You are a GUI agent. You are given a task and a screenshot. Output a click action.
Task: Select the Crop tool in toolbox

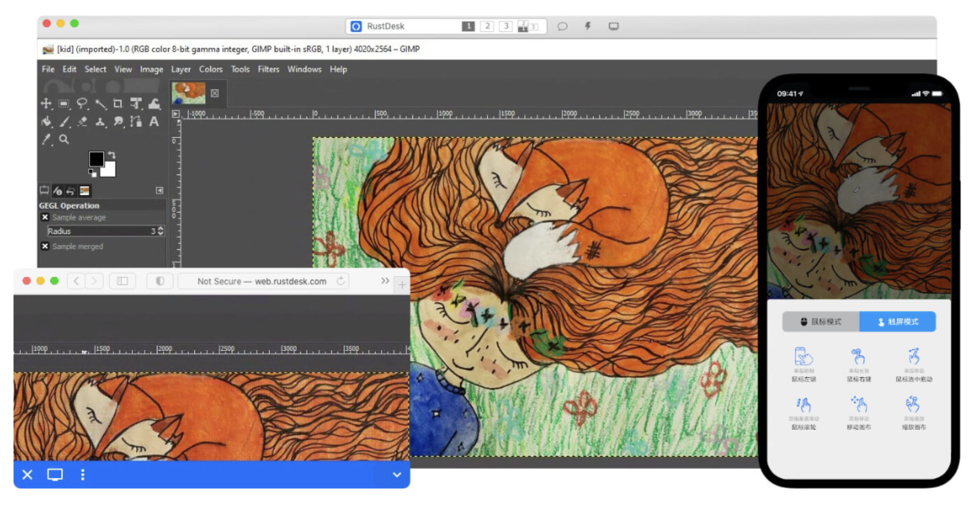tap(118, 104)
